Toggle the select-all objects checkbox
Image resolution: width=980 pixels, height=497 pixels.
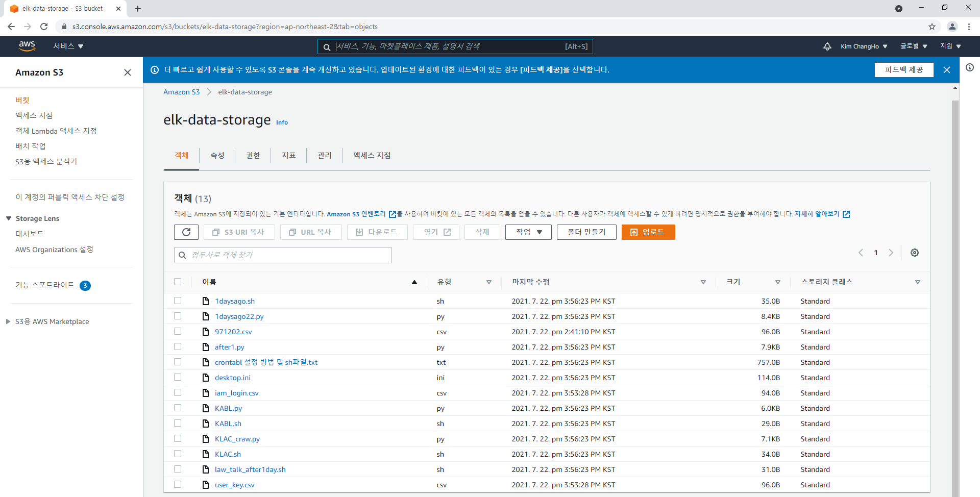click(178, 282)
